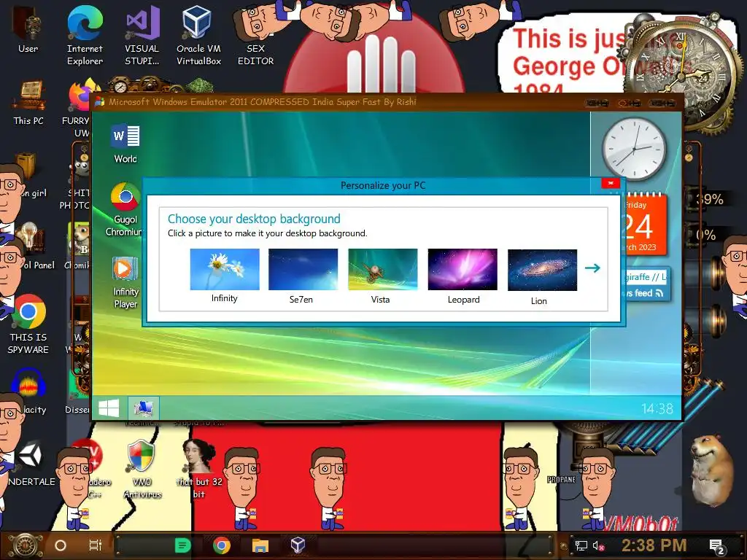
Task: Open THIS IS SPYWARE Chrome shortcut
Action: pos(28,324)
